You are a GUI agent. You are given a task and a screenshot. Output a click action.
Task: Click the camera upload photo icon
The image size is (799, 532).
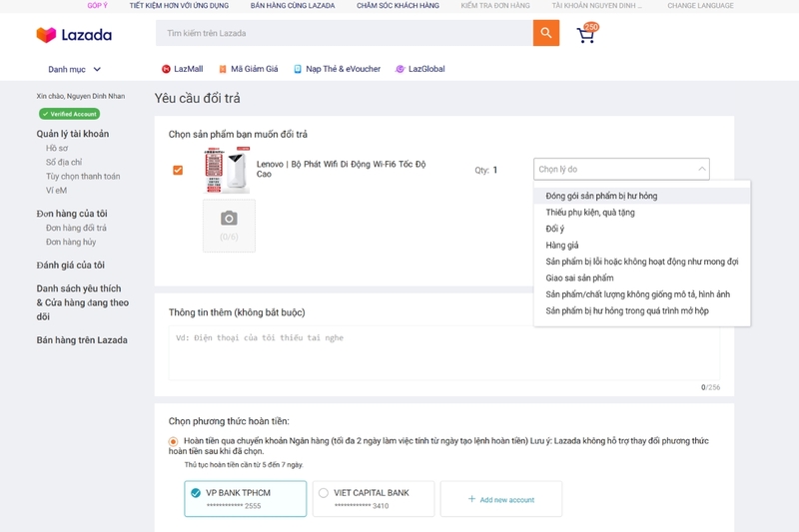pos(229,219)
